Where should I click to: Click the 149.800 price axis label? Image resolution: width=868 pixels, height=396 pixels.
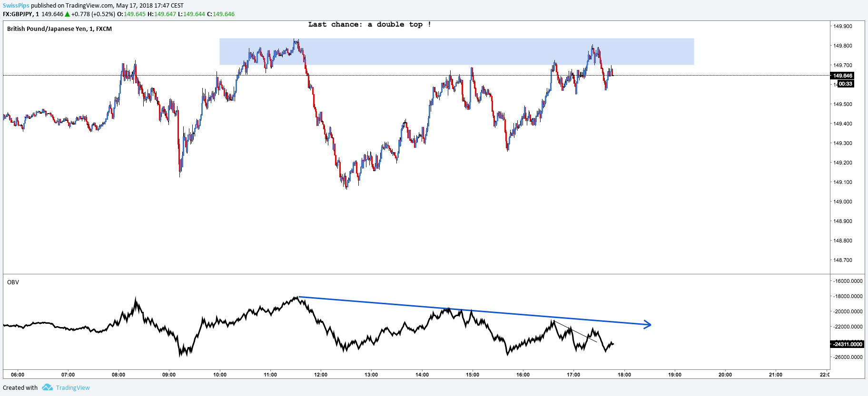click(x=842, y=46)
